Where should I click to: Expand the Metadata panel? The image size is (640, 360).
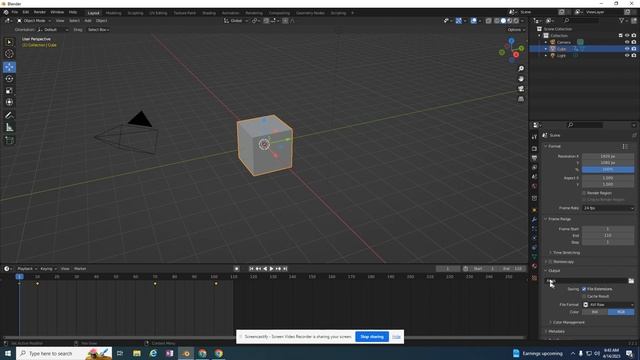[x=555, y=331]
